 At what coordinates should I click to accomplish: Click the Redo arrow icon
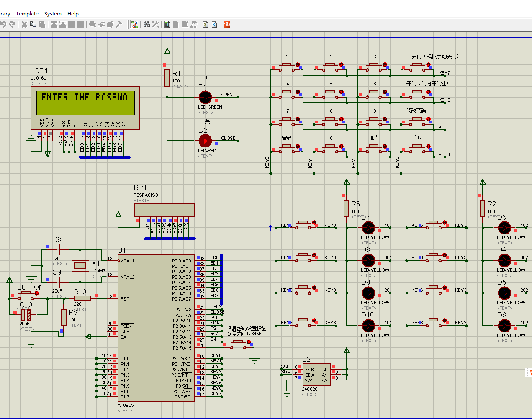click(12, 24)
